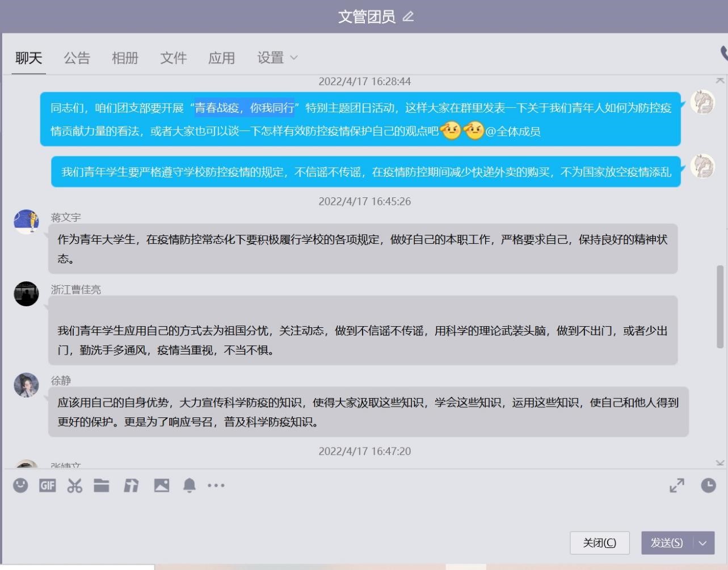
Task: Select the scissors screenshot tool
Action: [x=74, y=485]
